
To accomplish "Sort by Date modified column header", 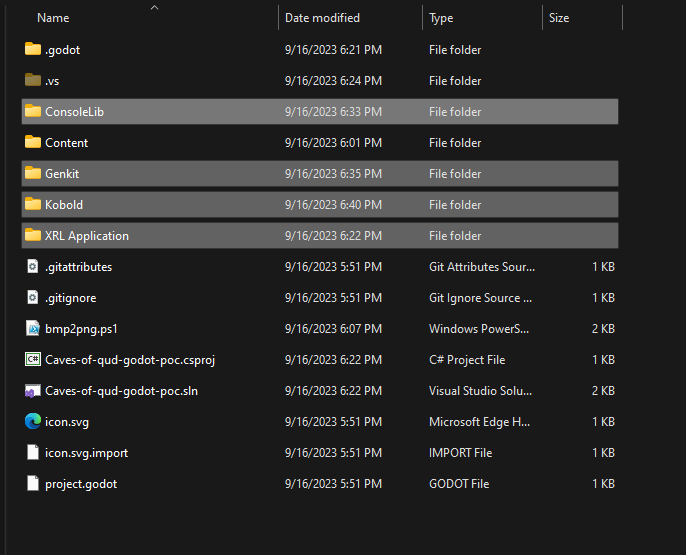I will (322, 18).
